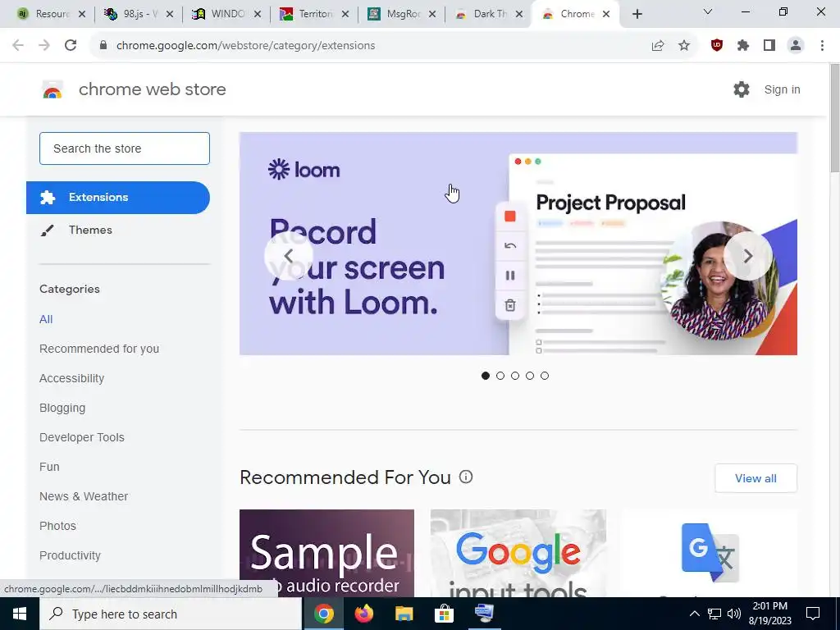Click the site lock icon in address bar

[x=104, y=46]
